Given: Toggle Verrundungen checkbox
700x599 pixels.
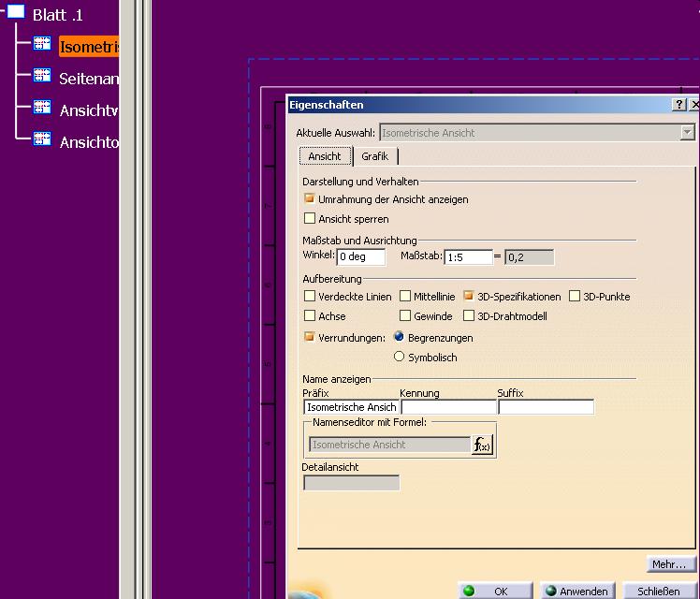Looking at the screenshot, I should pyautogui.click(x=310, y=337).
